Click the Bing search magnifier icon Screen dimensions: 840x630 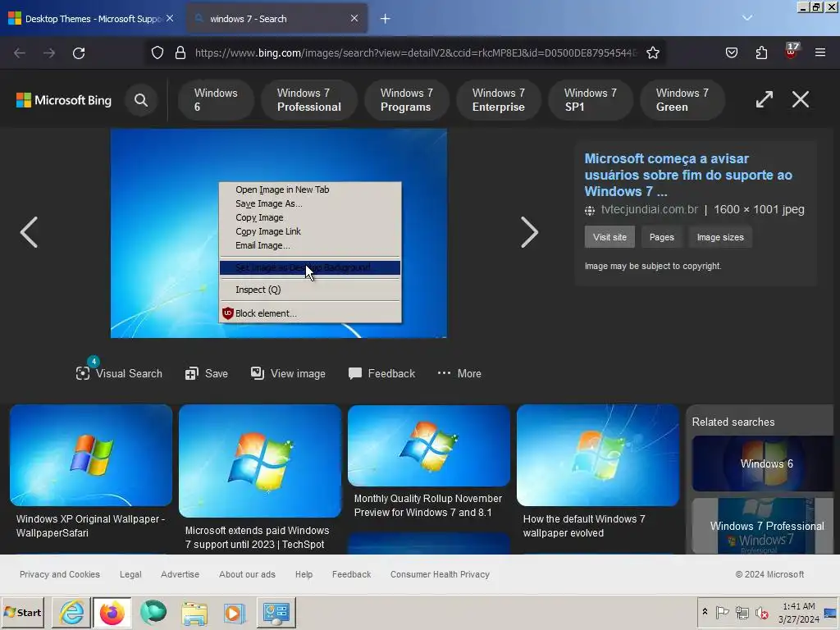click(141, 100)
